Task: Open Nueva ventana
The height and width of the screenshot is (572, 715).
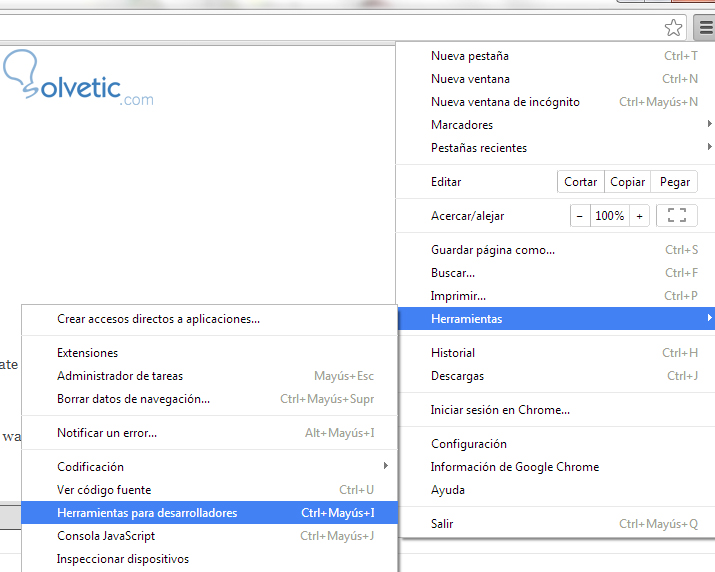Action: [x=556, y=79]
